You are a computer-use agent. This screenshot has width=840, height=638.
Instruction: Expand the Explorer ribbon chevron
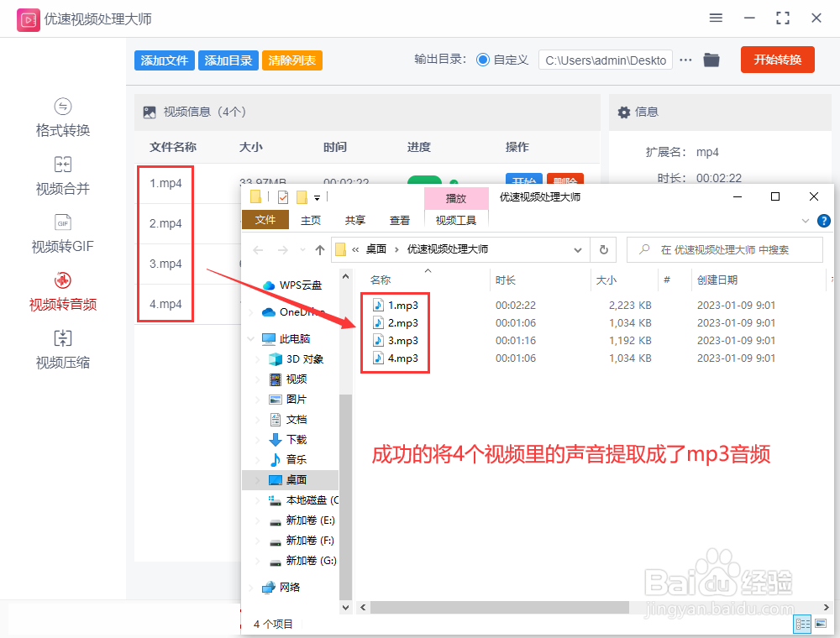click(806, 221)
